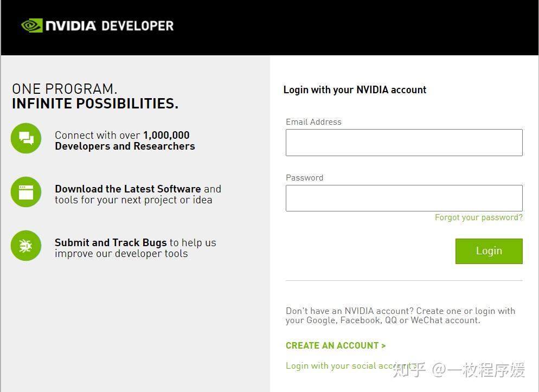Click the green software window icon
Image resolution: width=539 pixels, height=392 pixels.
[26, 192]
